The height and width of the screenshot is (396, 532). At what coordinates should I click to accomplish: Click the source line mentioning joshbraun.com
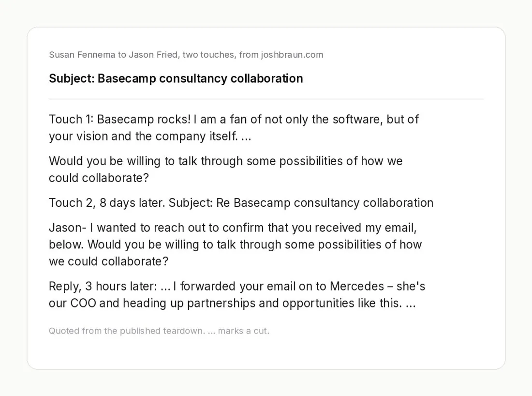(186, 55)
